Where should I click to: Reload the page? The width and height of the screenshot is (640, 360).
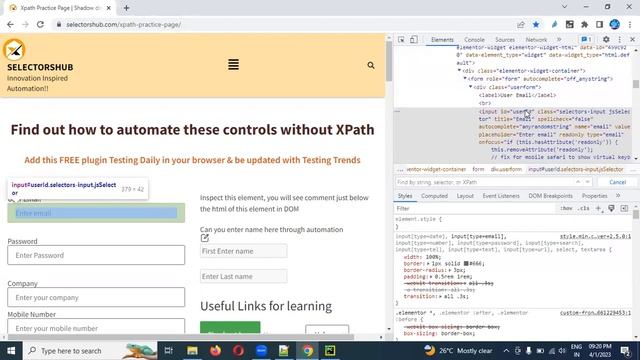pos(40,24)
